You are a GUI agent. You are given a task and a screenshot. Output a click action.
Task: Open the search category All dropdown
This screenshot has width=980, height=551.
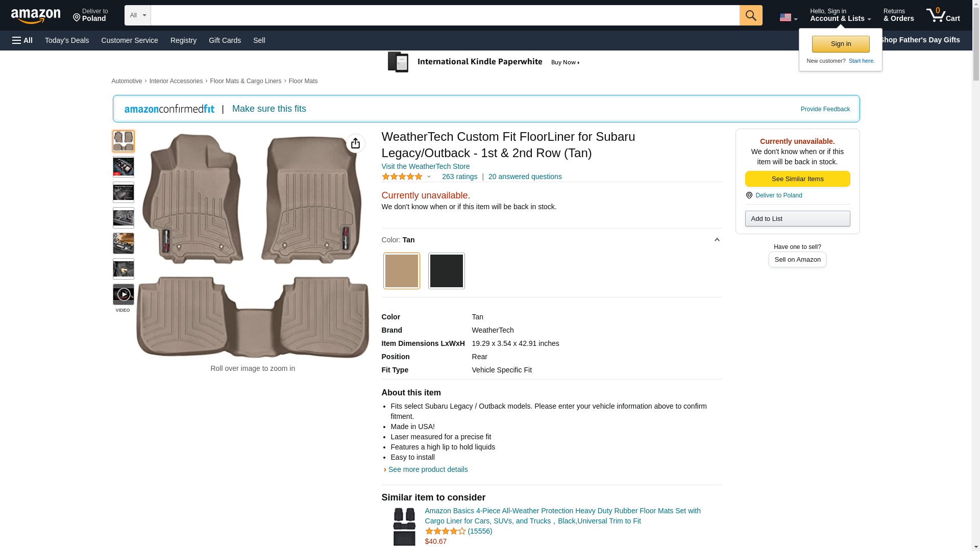point(137,15)
